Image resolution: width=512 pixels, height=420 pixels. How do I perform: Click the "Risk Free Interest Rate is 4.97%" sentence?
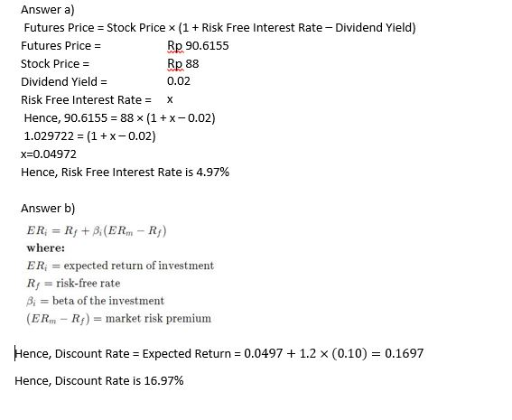coord(145,173)
